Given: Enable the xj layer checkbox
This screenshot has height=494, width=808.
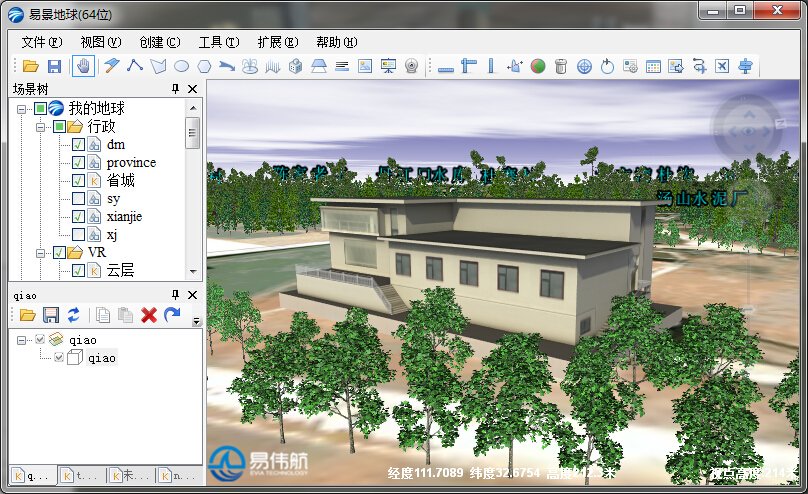Looking at the screenshot, I should pos(78,234).
